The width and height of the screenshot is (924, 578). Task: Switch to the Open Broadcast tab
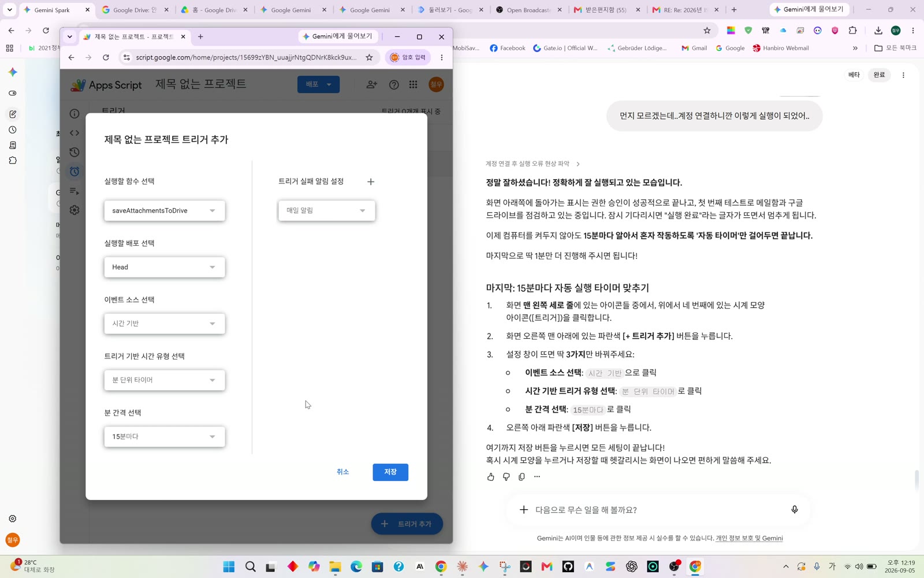(528, 10)
